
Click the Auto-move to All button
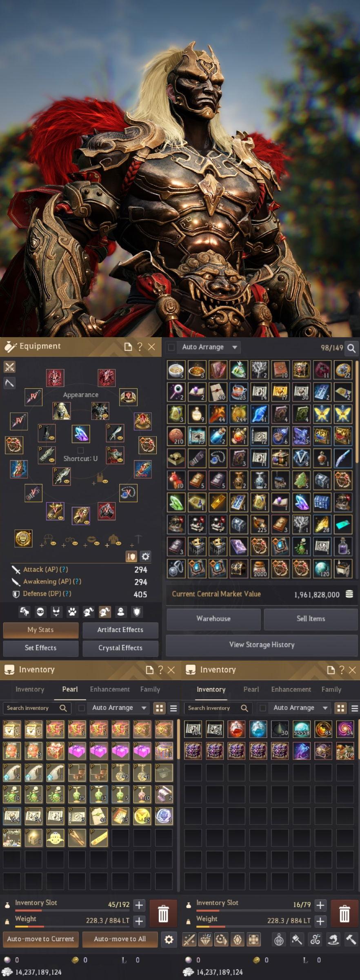[120, 939]
